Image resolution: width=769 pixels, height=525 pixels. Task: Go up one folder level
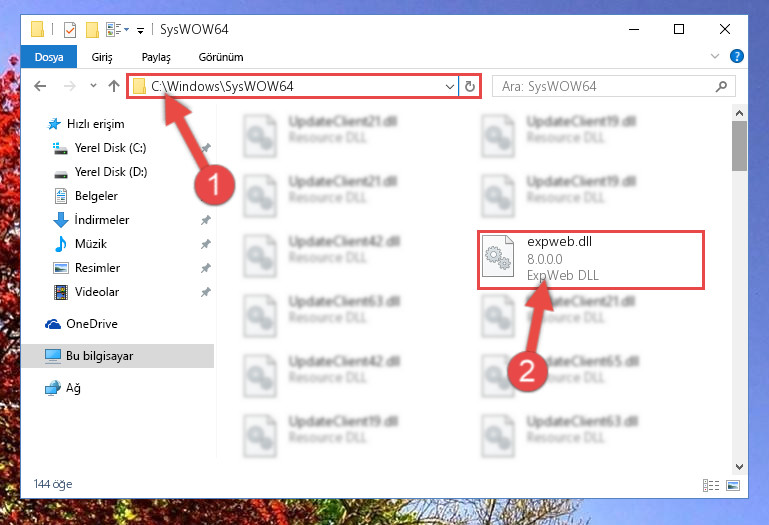pos(114,86)
